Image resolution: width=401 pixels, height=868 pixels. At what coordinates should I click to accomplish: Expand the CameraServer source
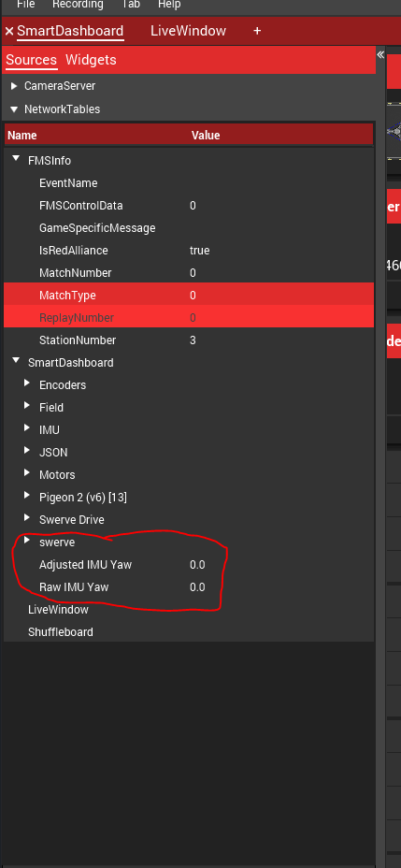(x=14, y=86)
